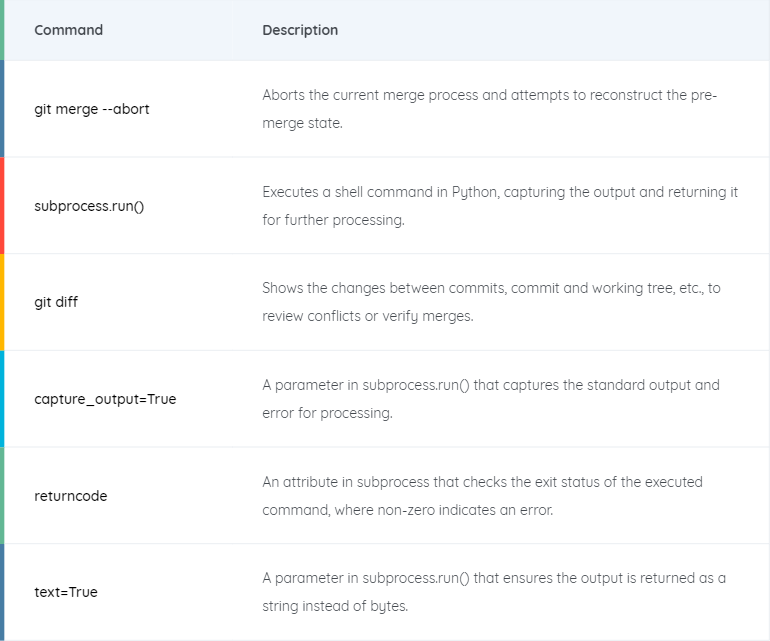
Task: Click the description about capturing standard output
Action: [490, 399]
